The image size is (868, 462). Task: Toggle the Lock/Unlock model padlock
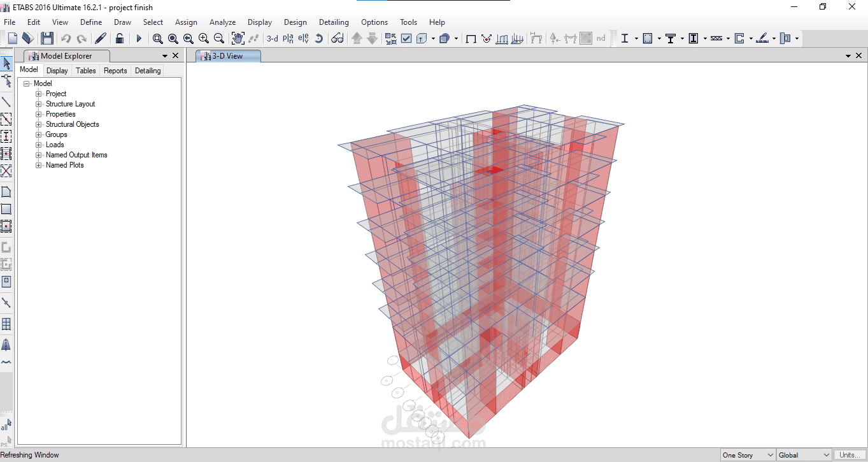tap(119, 38)
